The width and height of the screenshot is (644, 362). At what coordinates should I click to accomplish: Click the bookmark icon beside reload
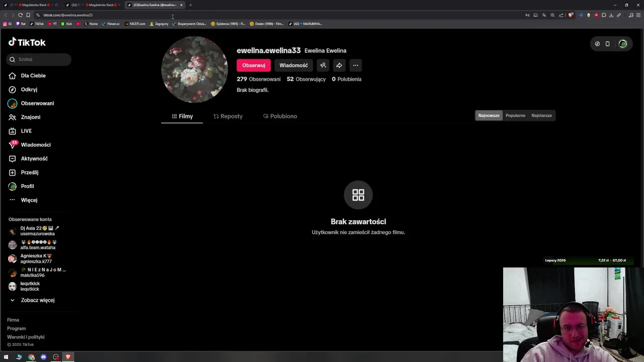28,15
